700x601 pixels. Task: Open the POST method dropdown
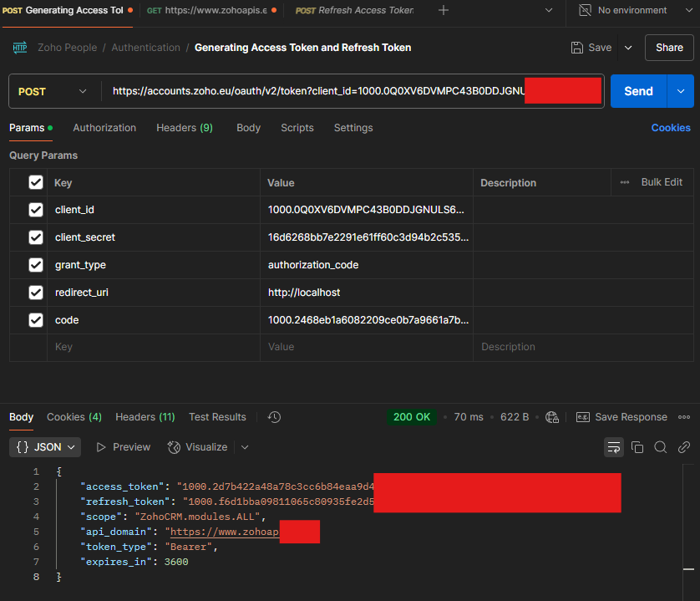[53, 92]
